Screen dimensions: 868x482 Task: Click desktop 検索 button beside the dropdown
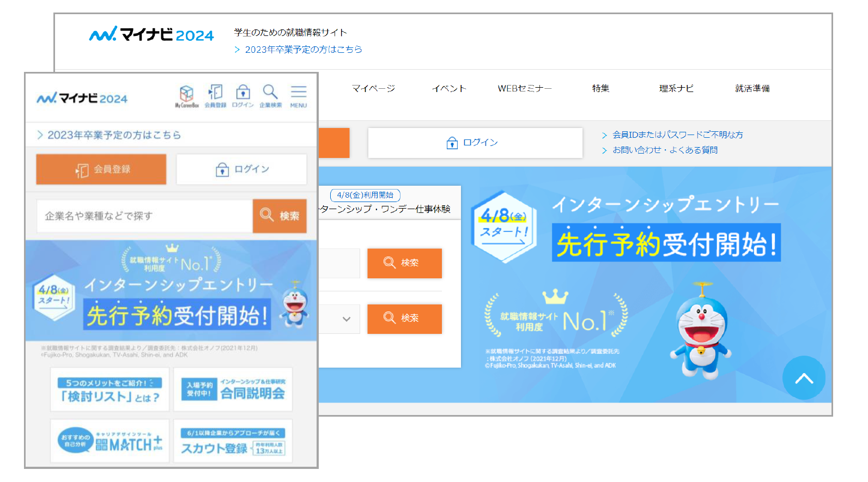tap(404, 319)
